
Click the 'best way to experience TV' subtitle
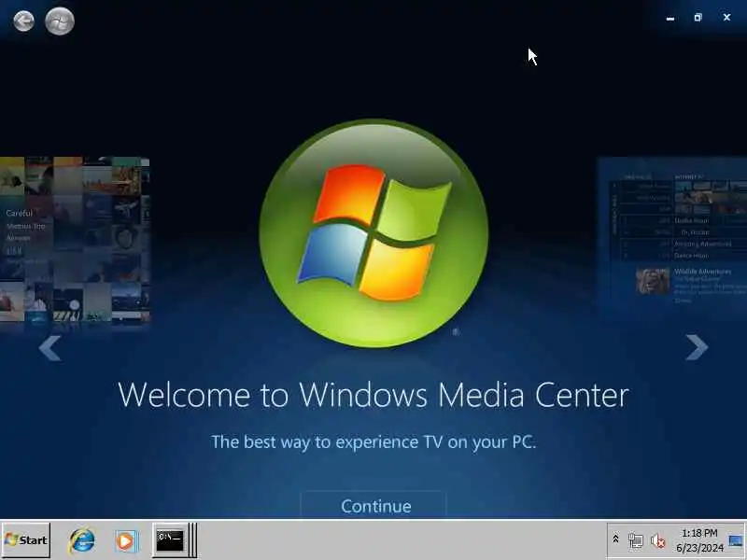373,442
